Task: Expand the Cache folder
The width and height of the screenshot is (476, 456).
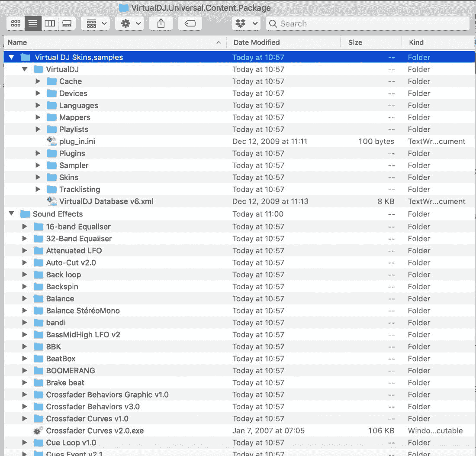Action: click(x=38, y=81)
